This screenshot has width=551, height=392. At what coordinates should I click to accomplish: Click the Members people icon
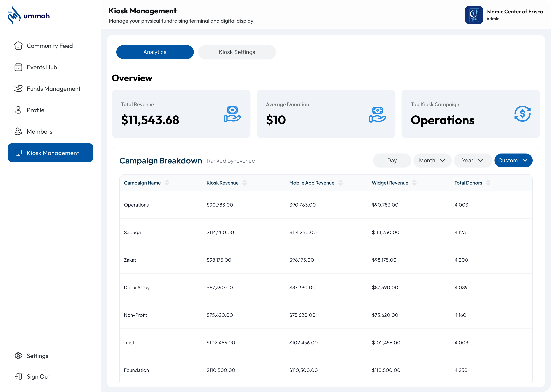(18, 131)
